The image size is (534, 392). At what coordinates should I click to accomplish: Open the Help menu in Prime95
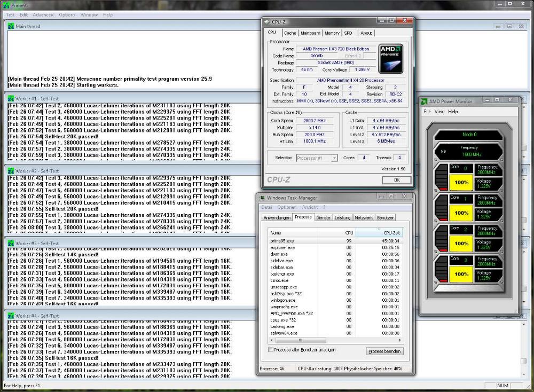pyautogui.click(x=108, y=14)
